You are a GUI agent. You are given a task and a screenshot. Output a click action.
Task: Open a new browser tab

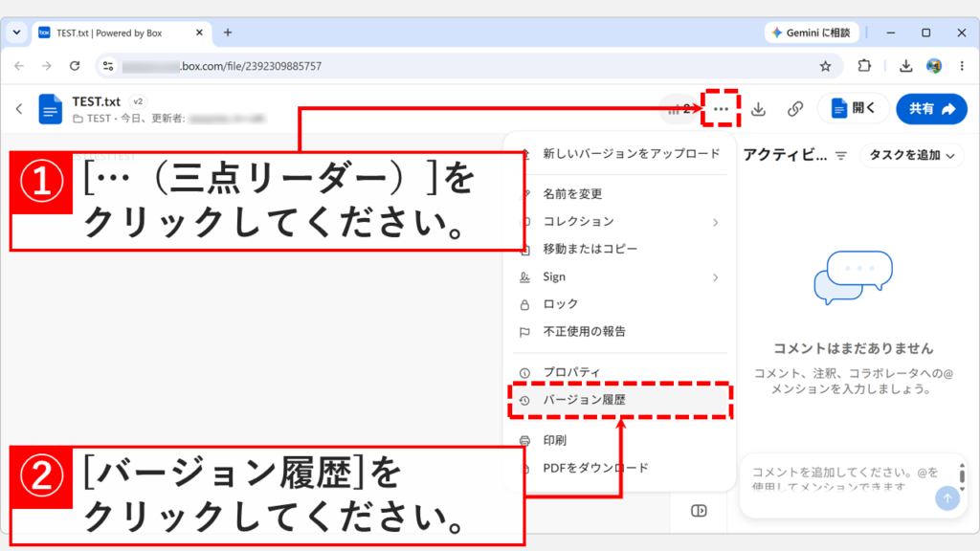tap(228, 33)
